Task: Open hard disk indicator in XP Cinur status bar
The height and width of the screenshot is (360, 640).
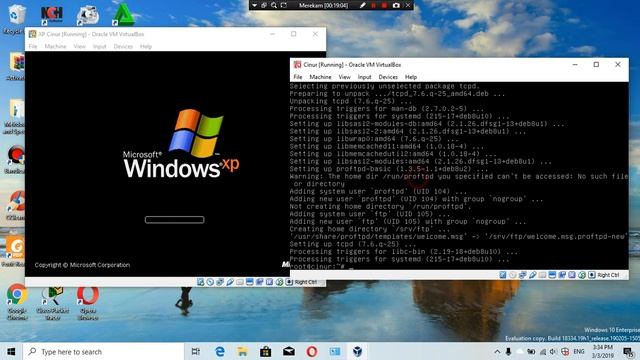Action: point(200,282)
